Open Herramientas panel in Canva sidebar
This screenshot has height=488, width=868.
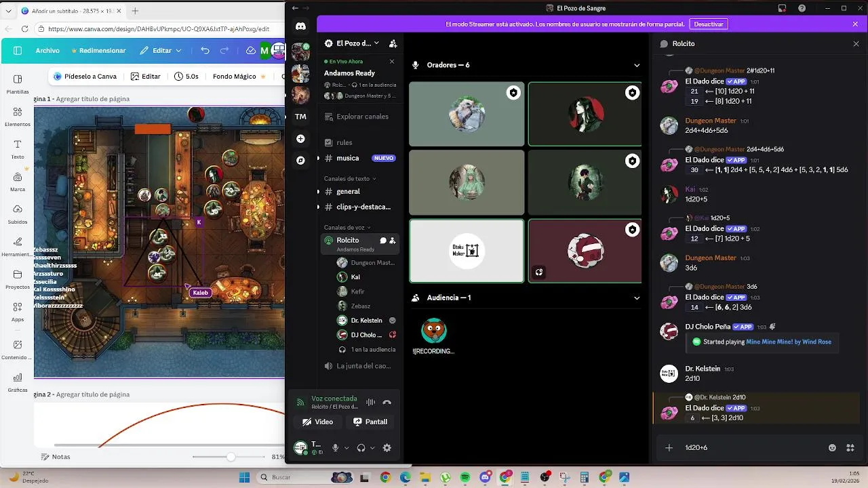(x=18, y=246)
